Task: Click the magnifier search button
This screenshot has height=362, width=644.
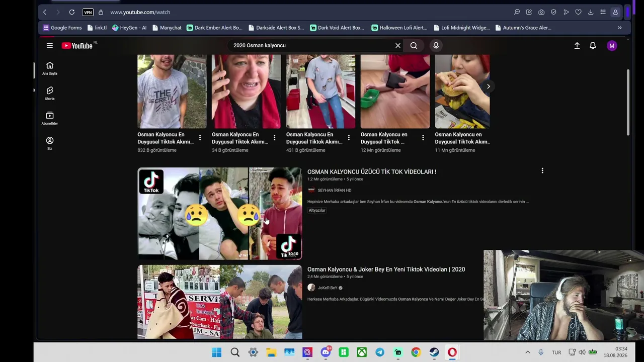Action: (x=414, y=46)
